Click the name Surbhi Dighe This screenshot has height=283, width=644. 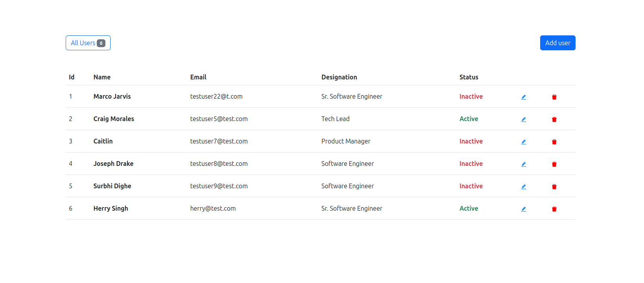pyautogui.click(x=112, y=186)
